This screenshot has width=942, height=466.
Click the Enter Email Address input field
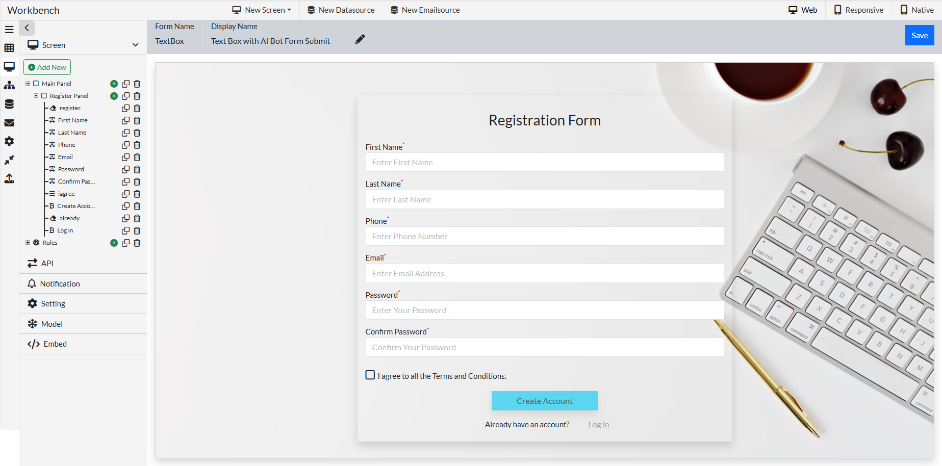pyautogui.click(x=545, y=273)
